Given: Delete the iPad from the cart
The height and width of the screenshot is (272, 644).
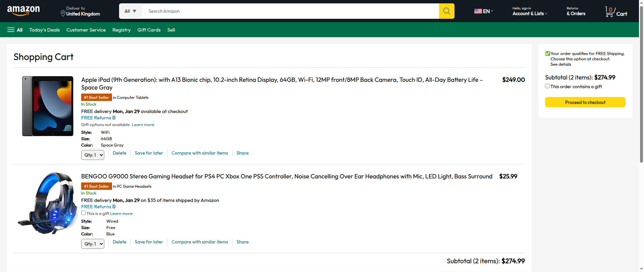Looking at the screenshot, I should 119,153.
